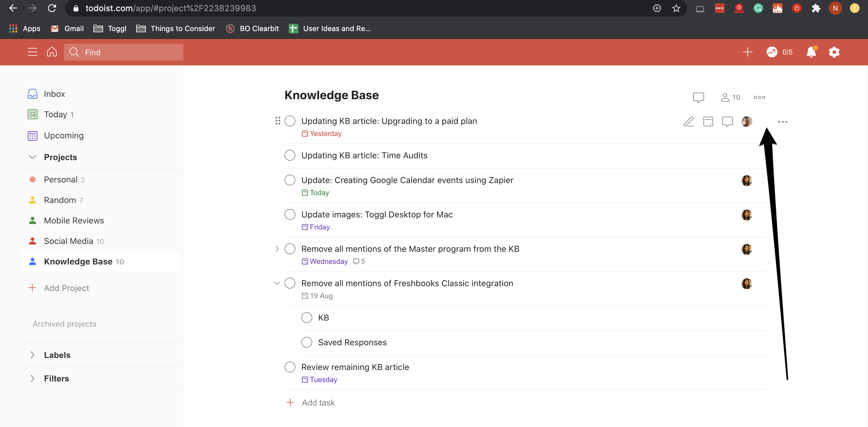
Task: Click the home icon in the red header
Action: pyautogui.click(x=52, y=52)
